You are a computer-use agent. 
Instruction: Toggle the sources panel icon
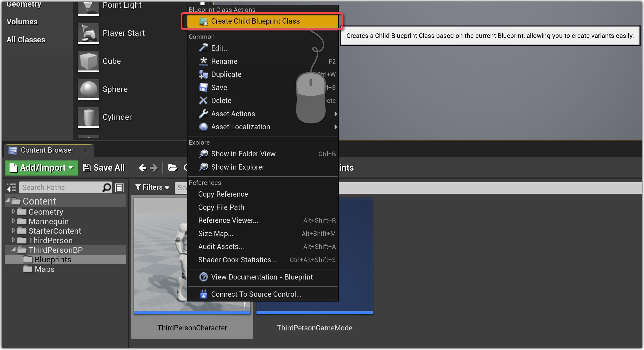11,188
